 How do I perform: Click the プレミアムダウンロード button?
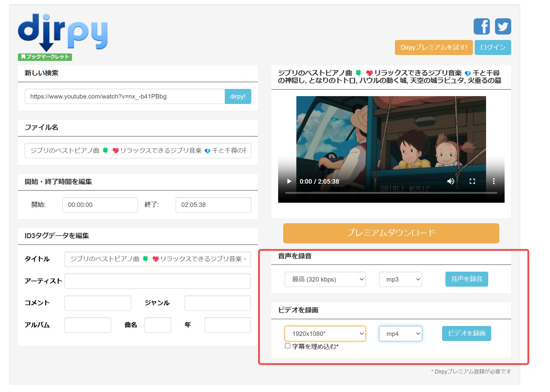391,233
